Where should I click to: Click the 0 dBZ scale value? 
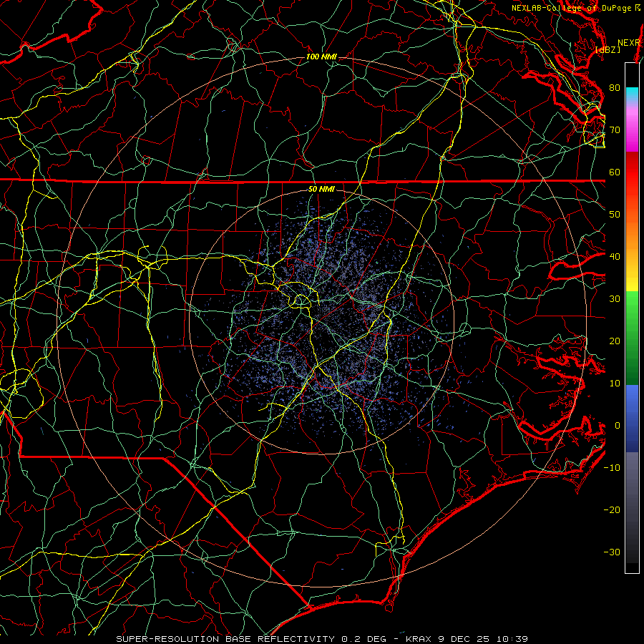(618, 426)
